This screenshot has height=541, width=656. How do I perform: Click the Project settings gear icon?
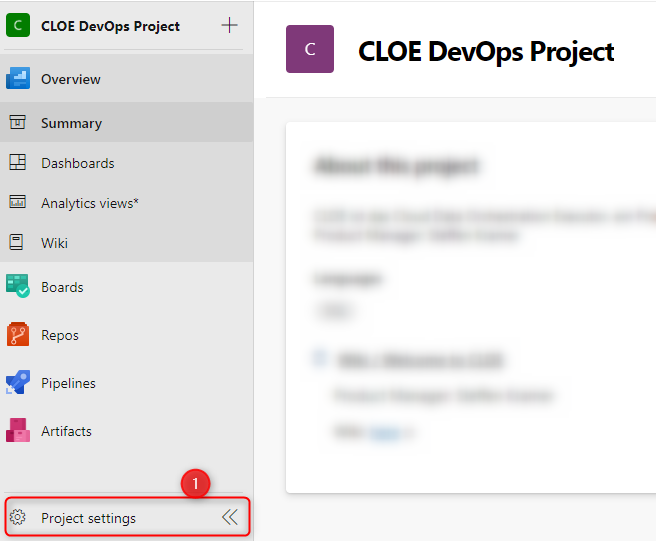point(17,518)
